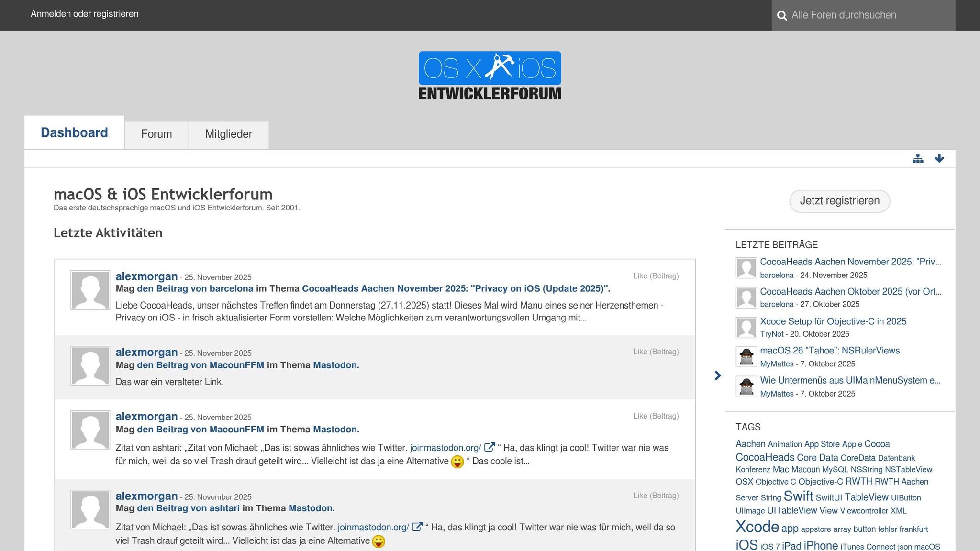Click the jump-to-bottom arrow icon
Screen dimensions: 980x551
click(x=940, y=158)
